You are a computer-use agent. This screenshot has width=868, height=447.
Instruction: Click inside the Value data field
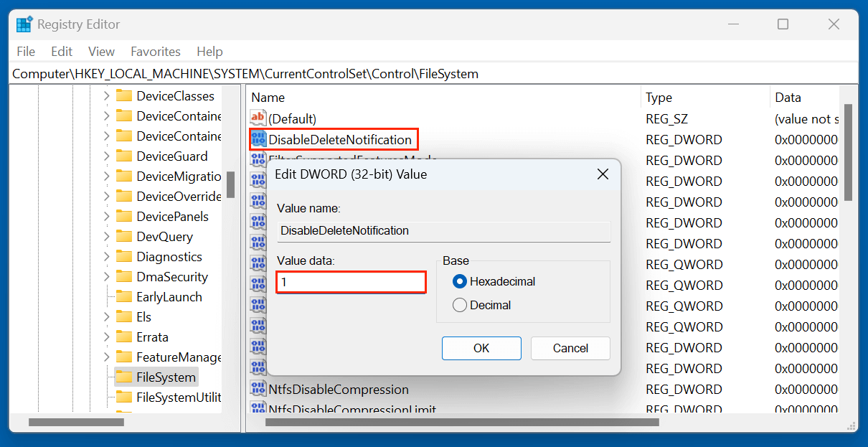(x=350, y=281)
